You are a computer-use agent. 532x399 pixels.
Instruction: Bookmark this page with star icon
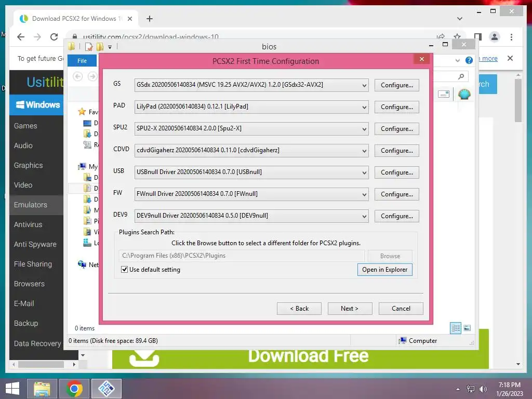[457, 37]
